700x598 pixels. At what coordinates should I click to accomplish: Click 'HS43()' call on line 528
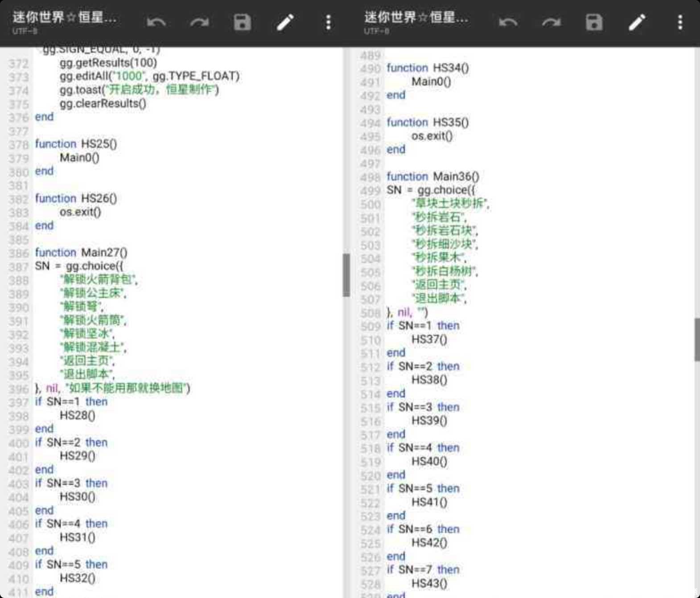pyautogui.click(x=429, y=584)
